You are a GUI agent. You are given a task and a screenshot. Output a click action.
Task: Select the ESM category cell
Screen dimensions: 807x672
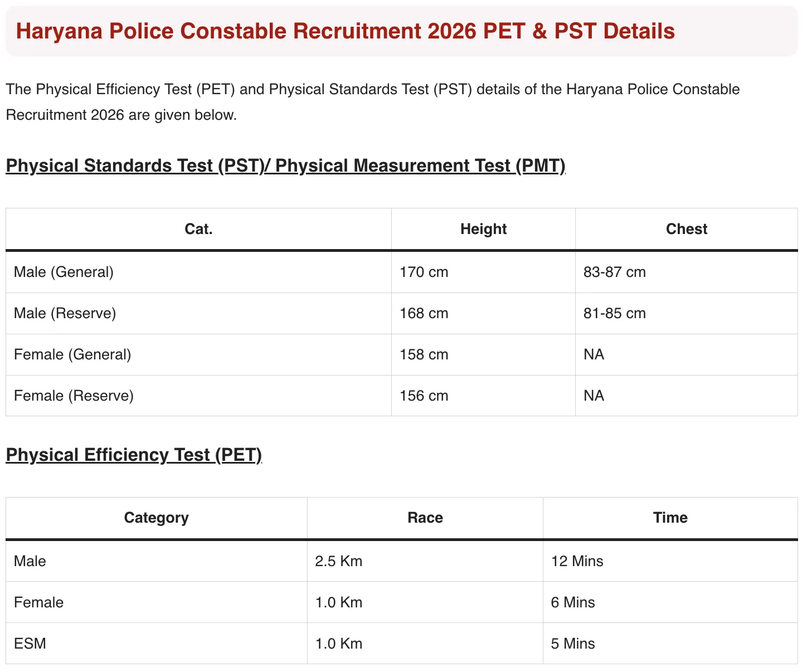point(30,644)
